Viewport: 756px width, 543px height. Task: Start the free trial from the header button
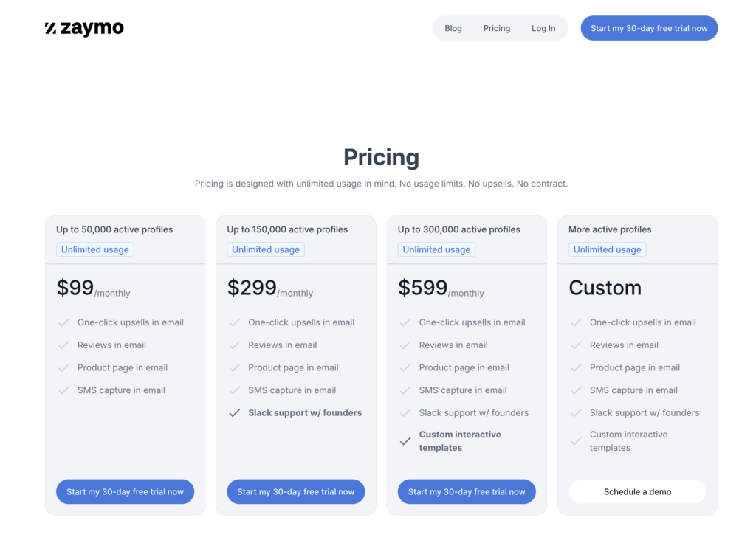click(649, 28)
